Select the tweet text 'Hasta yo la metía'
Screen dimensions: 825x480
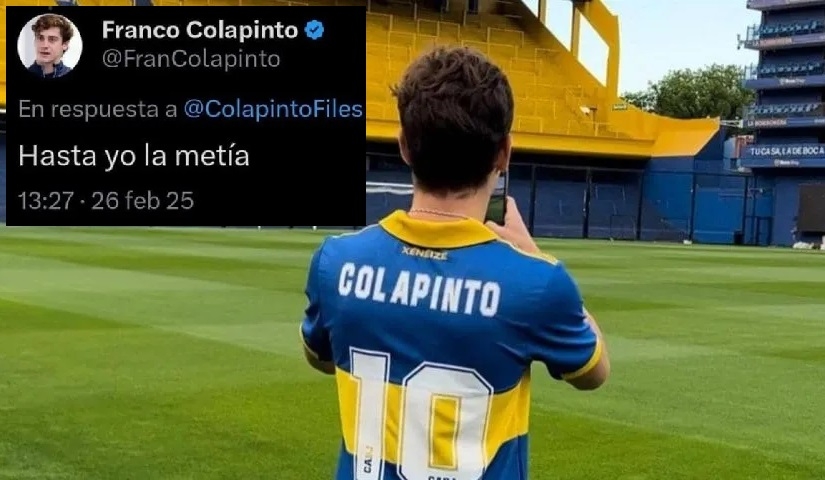click(134, 156)
